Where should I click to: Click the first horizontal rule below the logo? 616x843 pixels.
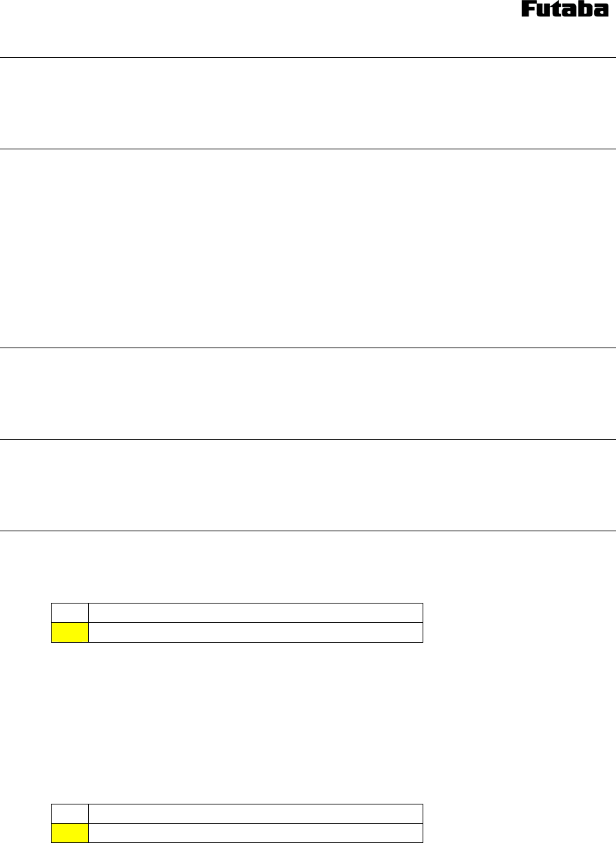[x=308, y=58]
